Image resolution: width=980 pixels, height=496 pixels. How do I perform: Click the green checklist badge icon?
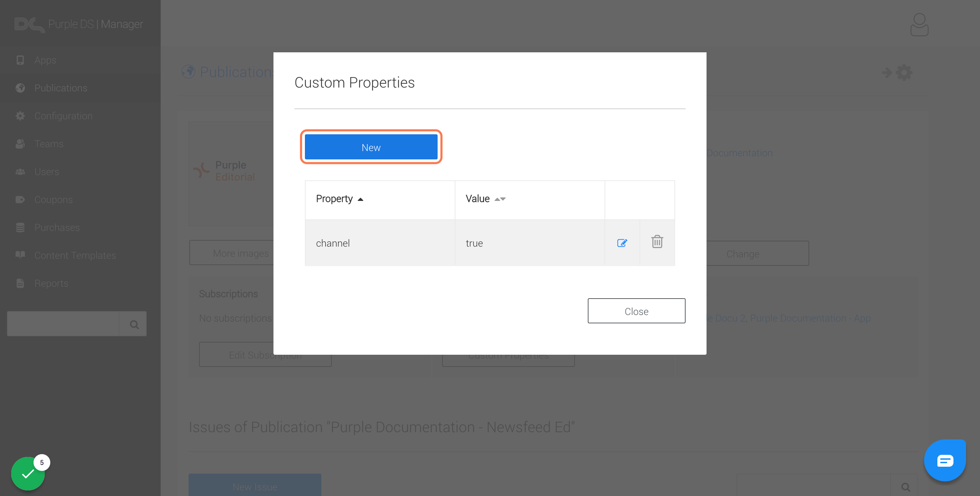[28, 473]
